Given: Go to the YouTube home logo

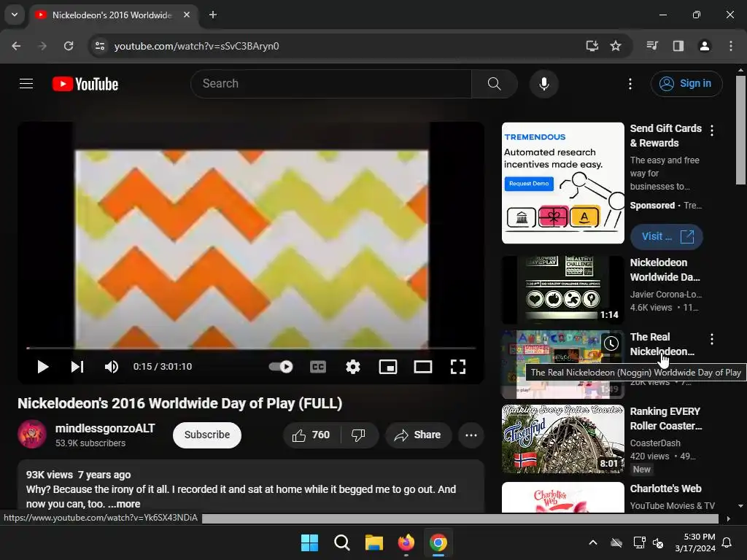Looking at the screenshot, I should point(85,84).
